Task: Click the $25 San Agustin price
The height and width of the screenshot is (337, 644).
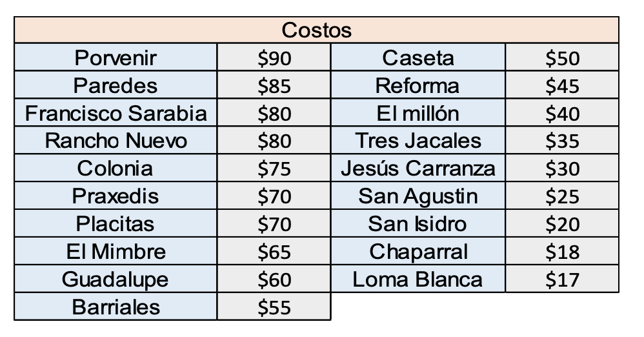Action: pos(562,196)
